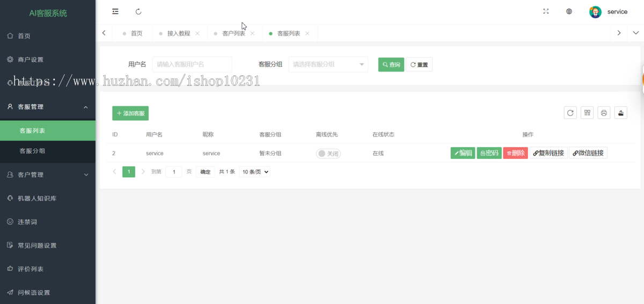Open 违禁词 in the sidebar
Viewport: 644px width, 304px height.
[x=48, y=222]
